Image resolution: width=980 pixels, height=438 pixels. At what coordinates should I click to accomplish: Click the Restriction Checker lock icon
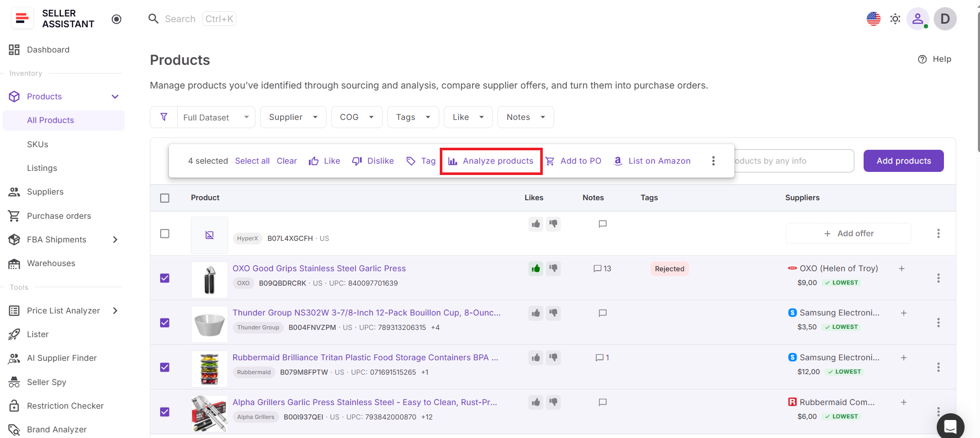pos(14,406)
